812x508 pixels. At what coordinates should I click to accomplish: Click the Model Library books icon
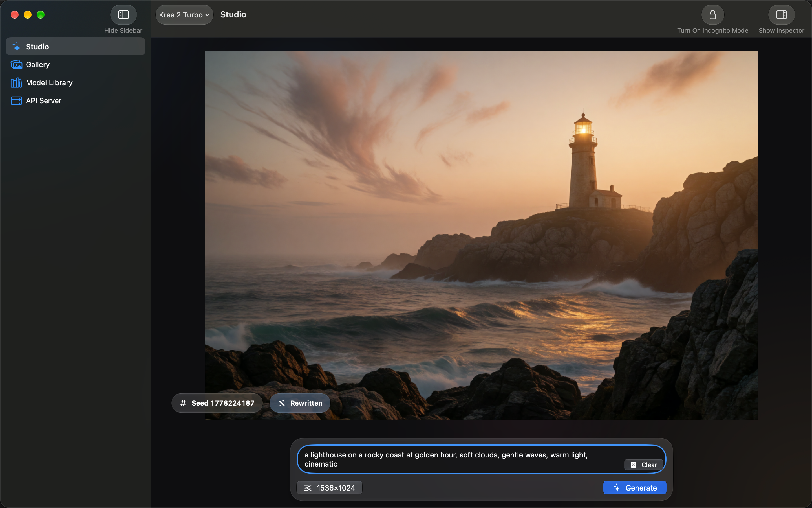16,83
